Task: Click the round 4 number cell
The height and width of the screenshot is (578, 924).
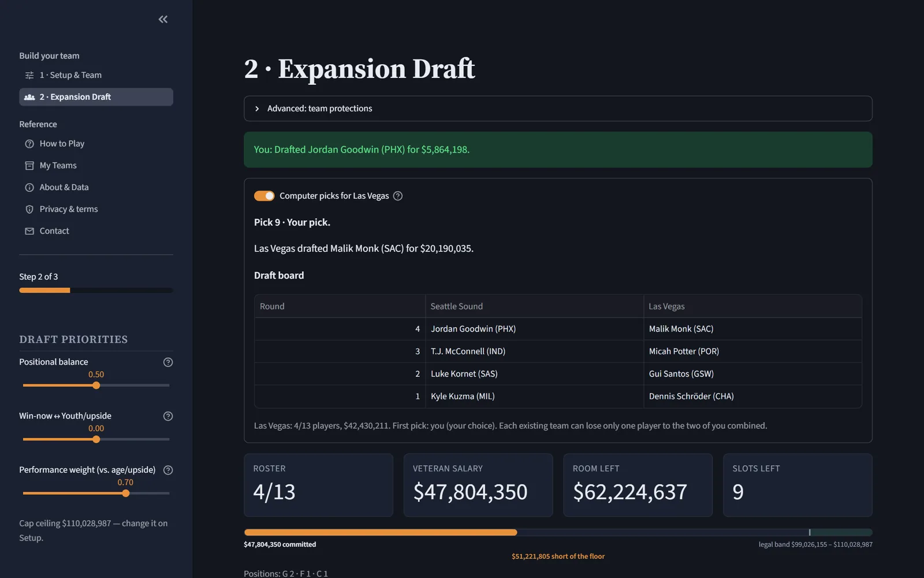Action: [340, 329]
